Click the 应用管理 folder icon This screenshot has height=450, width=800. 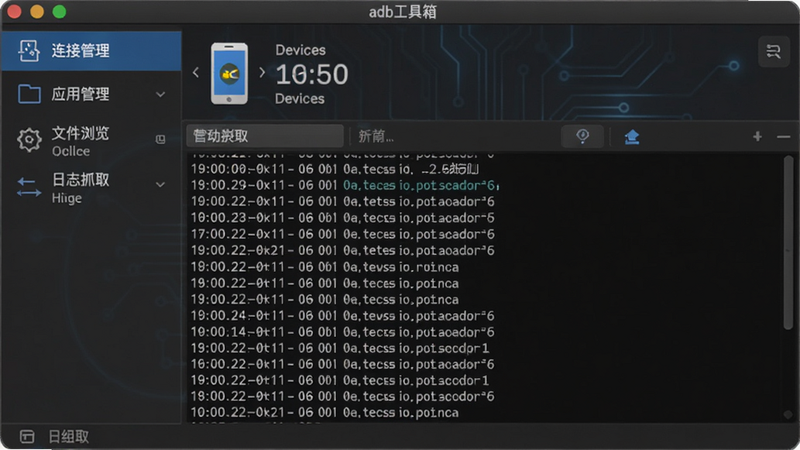click(x=29, y=94)
